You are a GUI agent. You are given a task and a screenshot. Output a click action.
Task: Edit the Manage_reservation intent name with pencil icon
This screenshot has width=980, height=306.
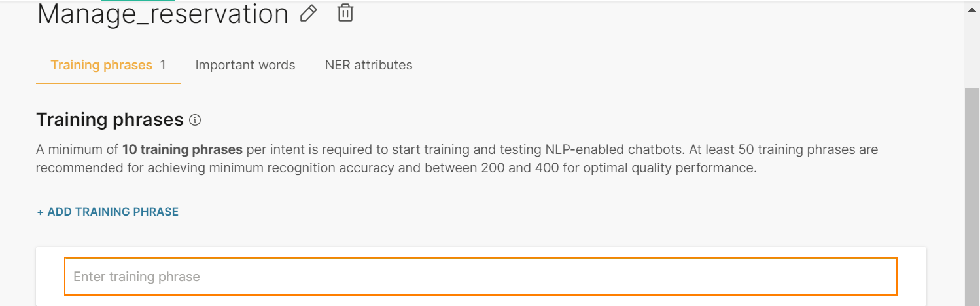tap(309, 13)
